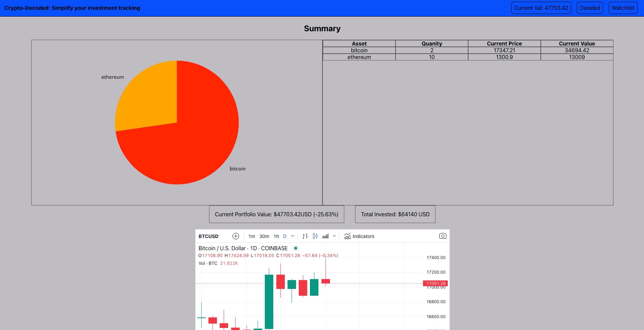
Task: Click the green market status dot
Action: 296,248
